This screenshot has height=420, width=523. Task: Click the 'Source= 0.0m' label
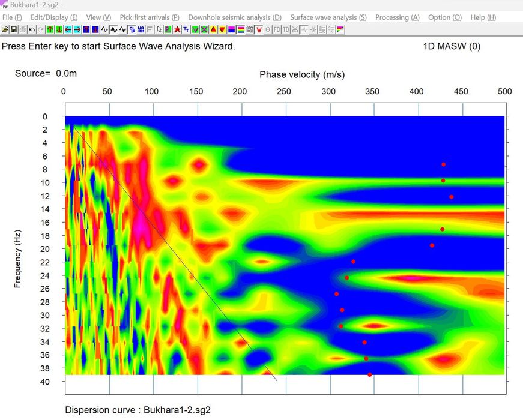(46, 73)
